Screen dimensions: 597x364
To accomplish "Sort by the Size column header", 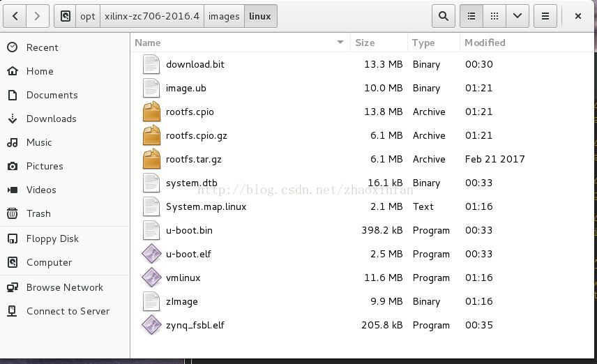I will tap(379, 43).
